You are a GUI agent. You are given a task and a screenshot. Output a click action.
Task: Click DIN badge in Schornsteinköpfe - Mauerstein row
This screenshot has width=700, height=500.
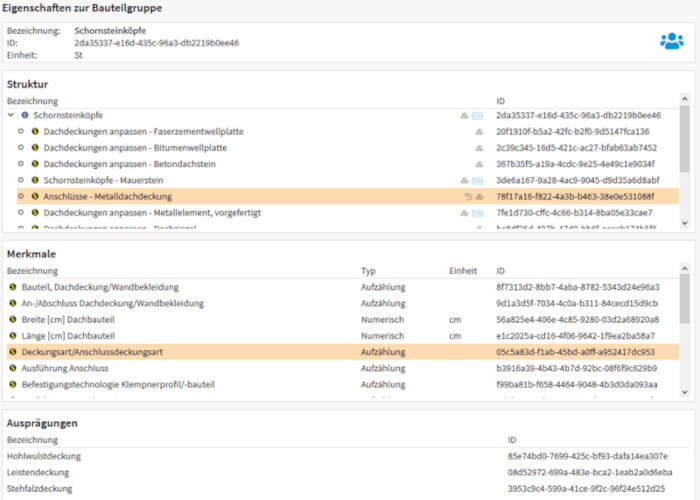478,181
